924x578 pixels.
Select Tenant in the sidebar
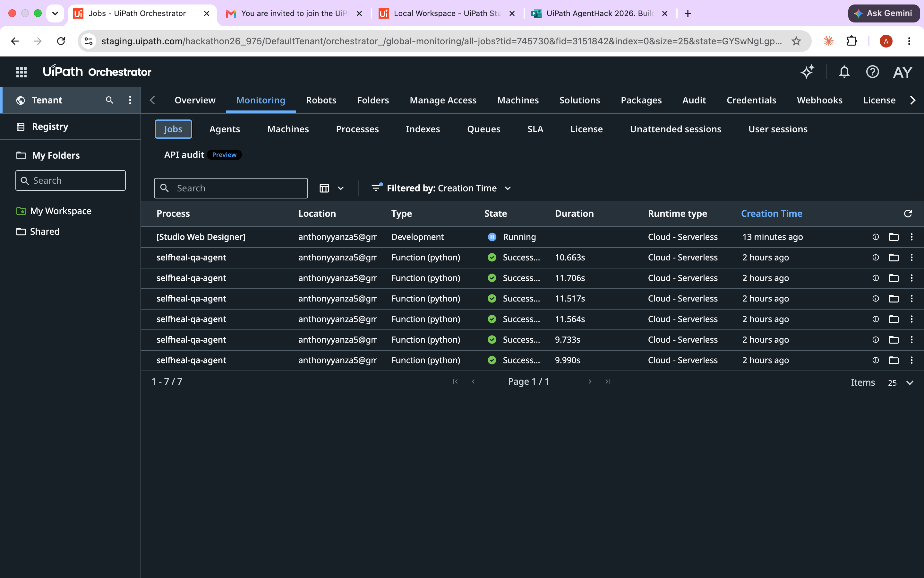(x=47, y=100)
